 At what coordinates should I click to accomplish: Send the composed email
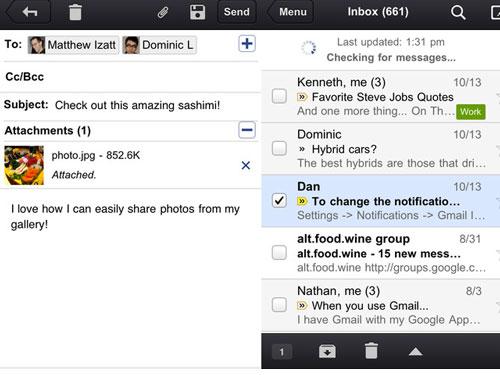click(237, 12)
